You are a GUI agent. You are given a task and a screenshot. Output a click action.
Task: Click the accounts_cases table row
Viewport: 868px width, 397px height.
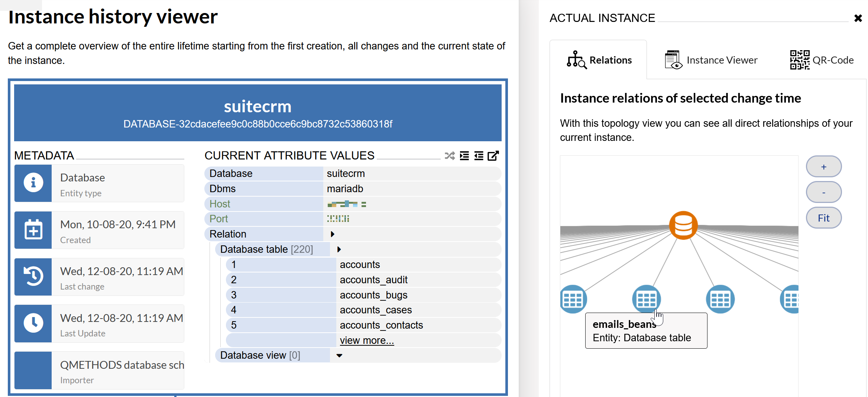[363, 310]
